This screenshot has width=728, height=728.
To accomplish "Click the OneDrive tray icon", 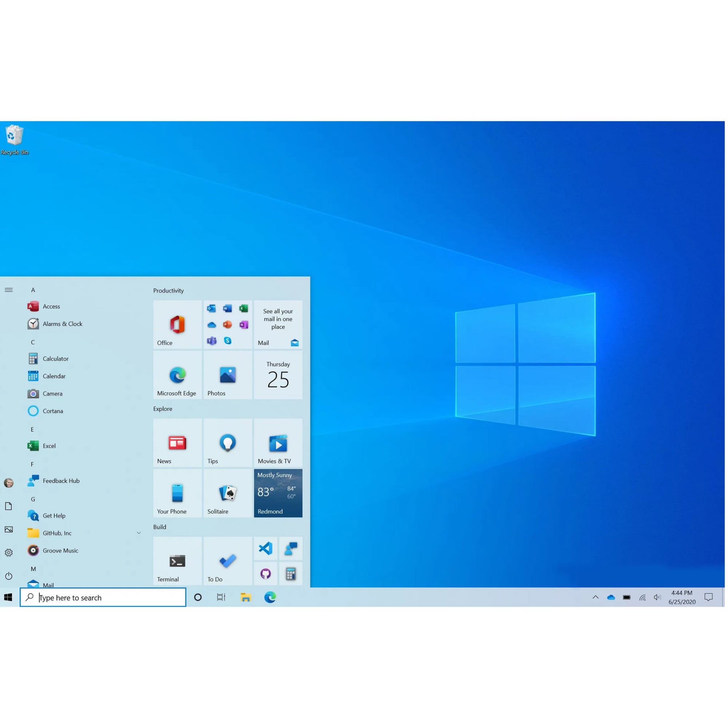I will coord(611,597).
